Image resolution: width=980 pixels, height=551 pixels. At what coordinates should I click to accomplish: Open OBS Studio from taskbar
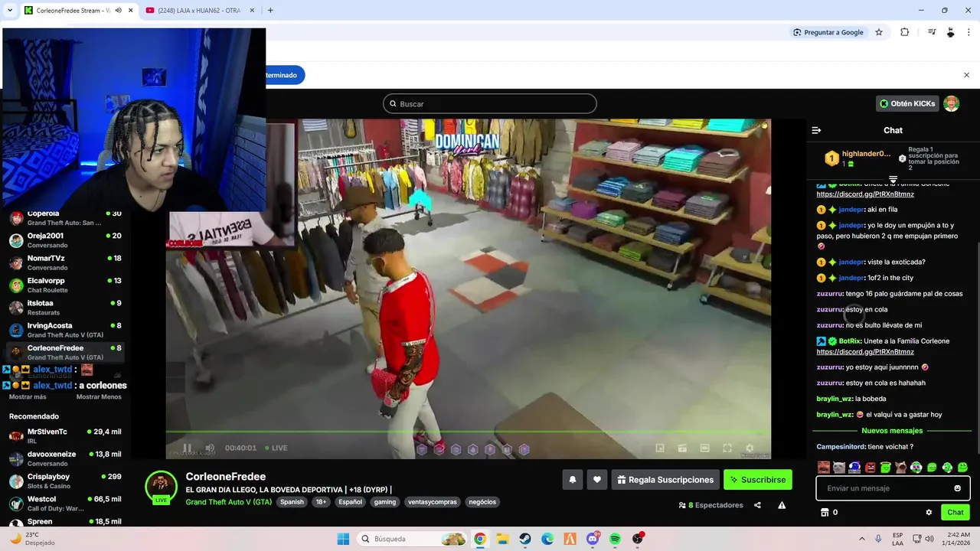pyautogui.click(x=638, y=539)
